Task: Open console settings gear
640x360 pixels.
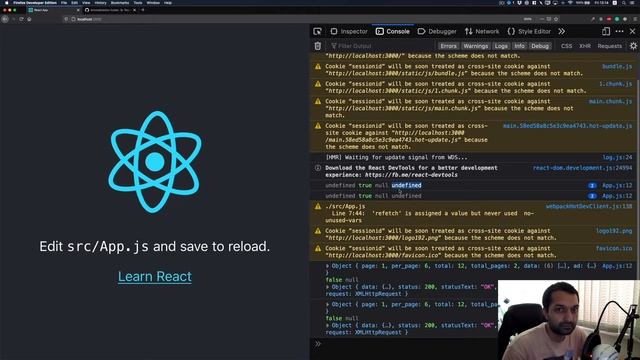Action: tap(633, 46)
